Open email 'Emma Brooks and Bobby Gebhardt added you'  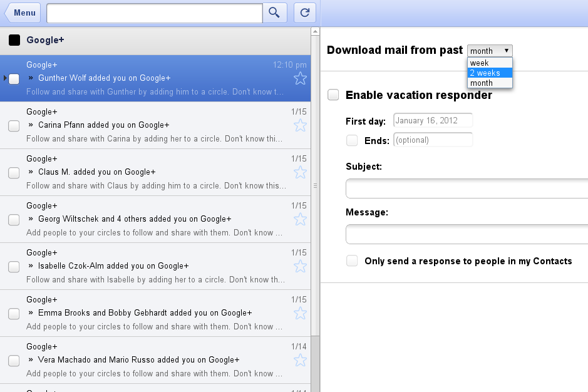(155, 313)
